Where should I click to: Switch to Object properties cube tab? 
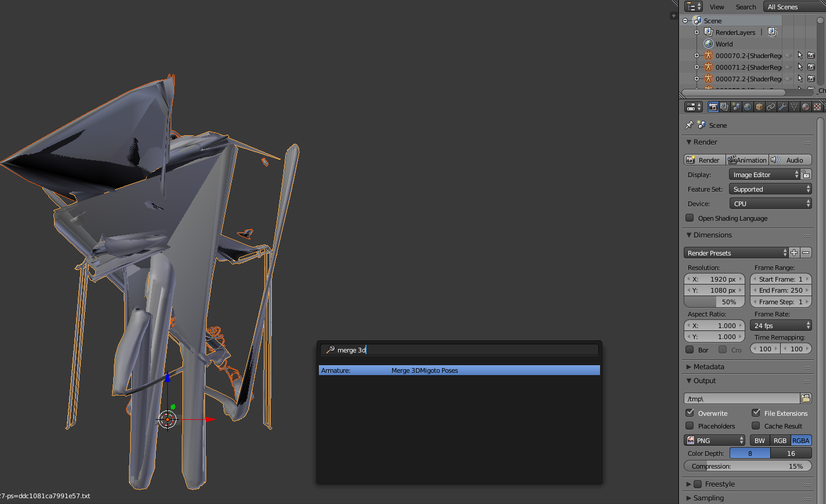click(x=759, y=107)
